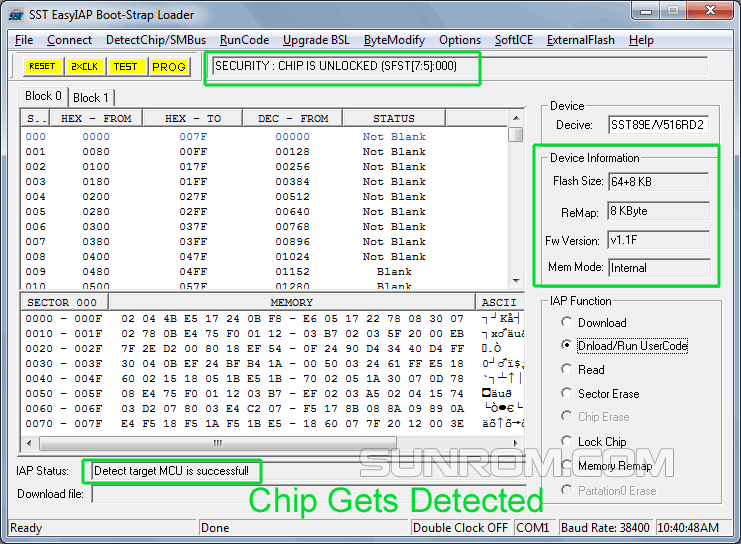The height and width of the screenshot is (544, 741).
Task: Select the Download IAP function
Action: tap(594, 323)
